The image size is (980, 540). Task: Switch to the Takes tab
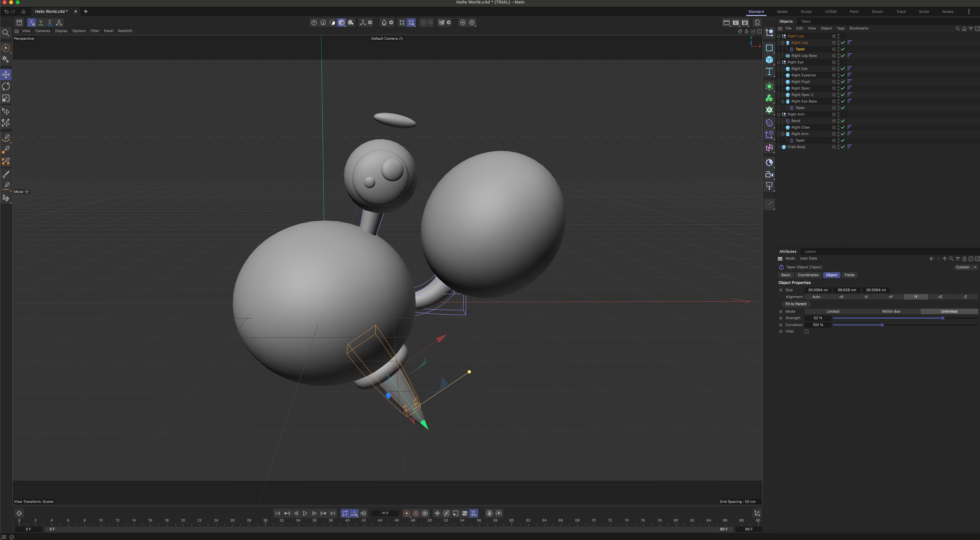pyautogui.click(x=806, y=22)
